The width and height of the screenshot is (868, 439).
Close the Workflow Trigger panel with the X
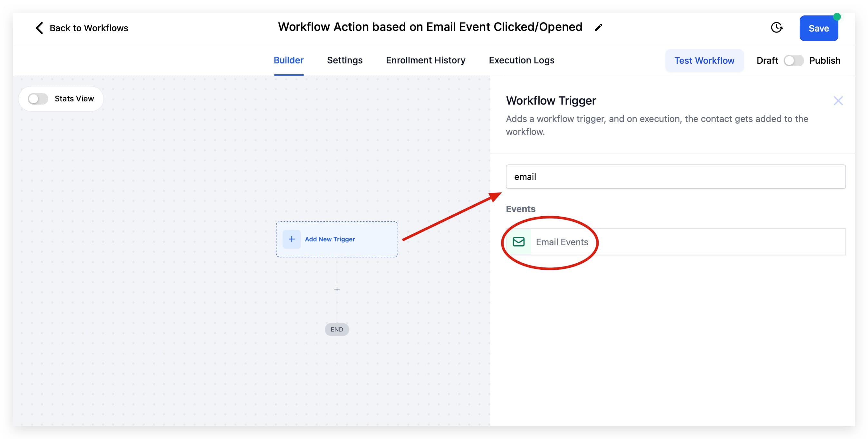838,100
